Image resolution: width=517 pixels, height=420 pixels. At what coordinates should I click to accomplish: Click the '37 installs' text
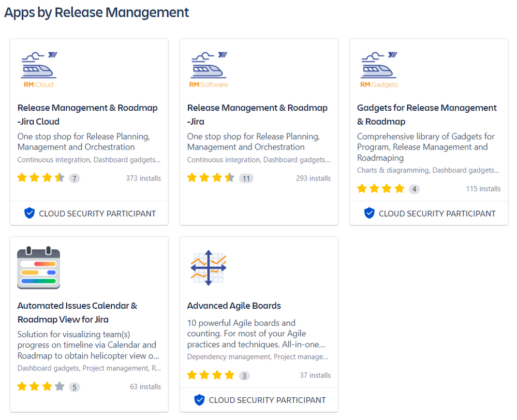click(x=315, y=375)
